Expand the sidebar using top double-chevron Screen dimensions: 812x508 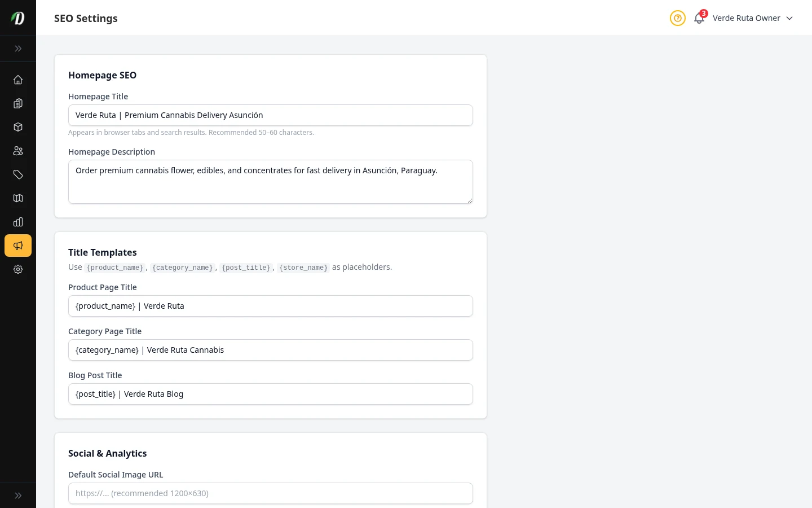point(18,49)
